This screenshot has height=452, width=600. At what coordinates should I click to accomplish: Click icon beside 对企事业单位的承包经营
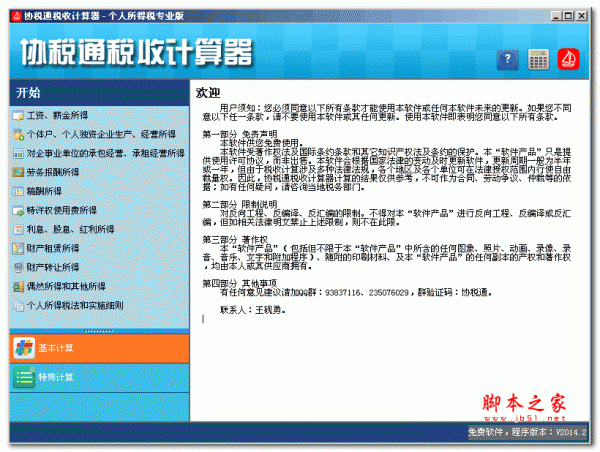click(x=18, y=153)
